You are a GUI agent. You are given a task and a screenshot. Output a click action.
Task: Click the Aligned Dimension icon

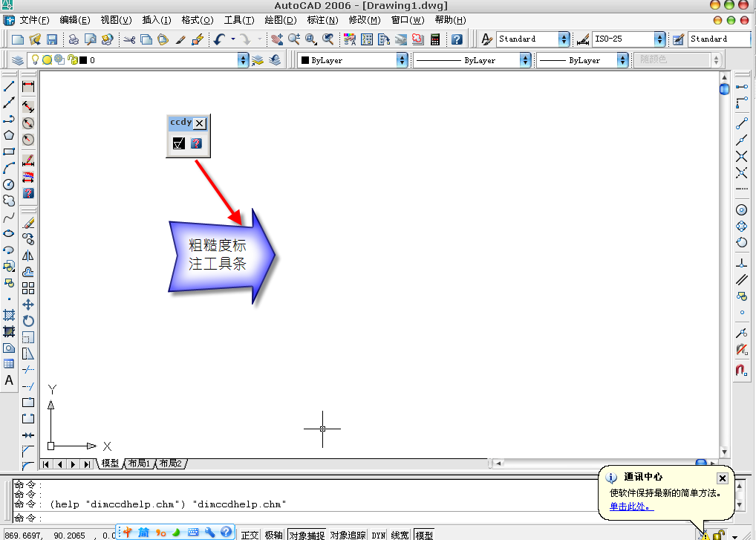coord(28,106)
